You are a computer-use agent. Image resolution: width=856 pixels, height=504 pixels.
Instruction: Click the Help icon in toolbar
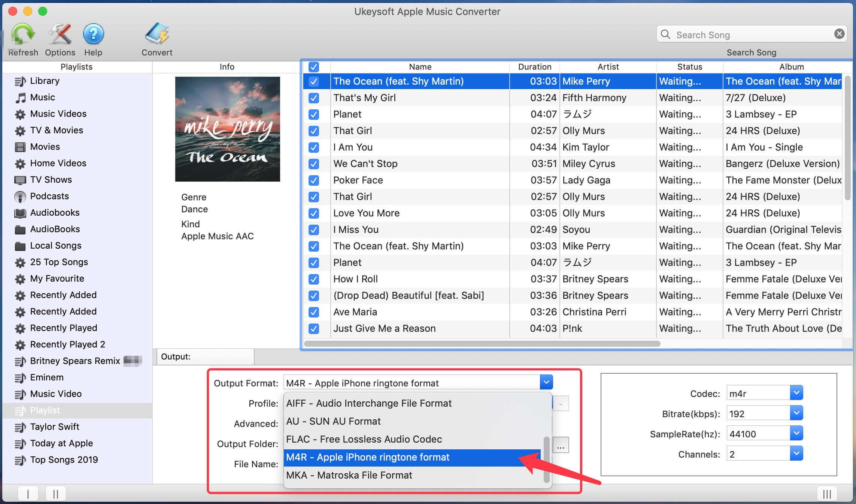pos(93,34)
